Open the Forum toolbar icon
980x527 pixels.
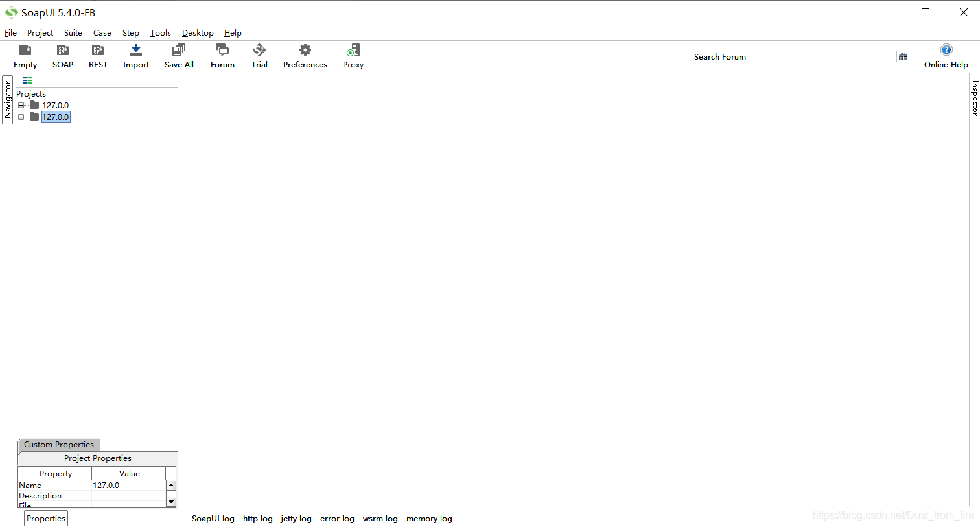click(222, 56)
